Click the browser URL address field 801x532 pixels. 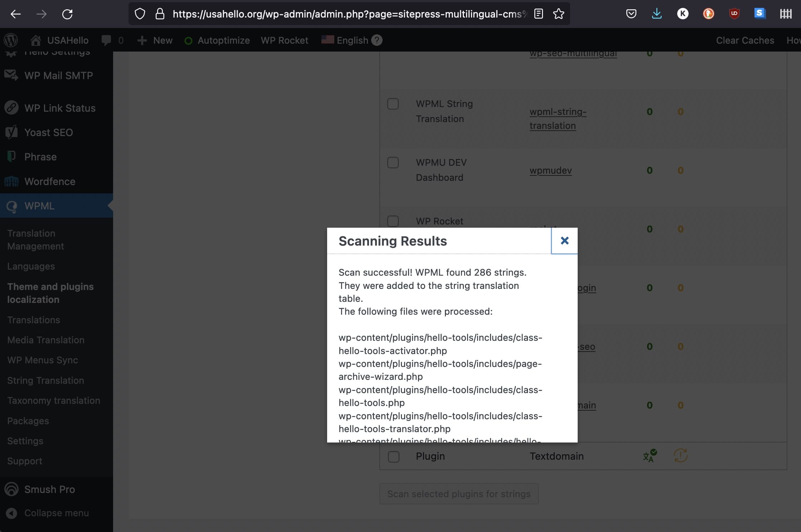click(349, 14)
